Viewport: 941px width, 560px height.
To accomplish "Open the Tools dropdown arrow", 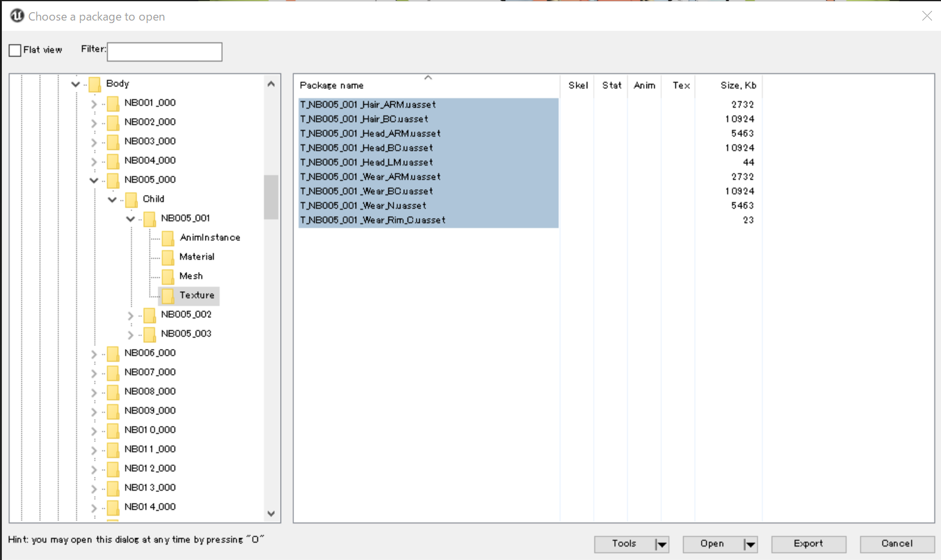I will click(661, 544).
